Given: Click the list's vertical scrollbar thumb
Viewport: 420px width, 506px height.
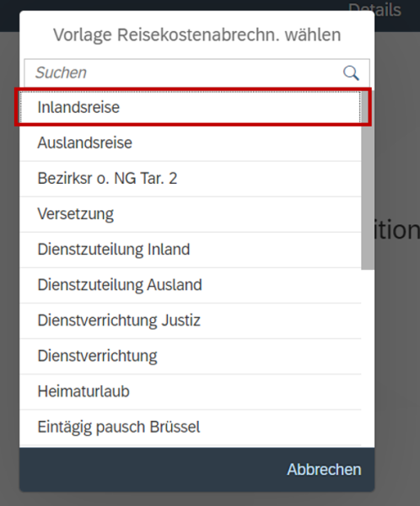Looking at the screenshot, I should tap(368, 180).
